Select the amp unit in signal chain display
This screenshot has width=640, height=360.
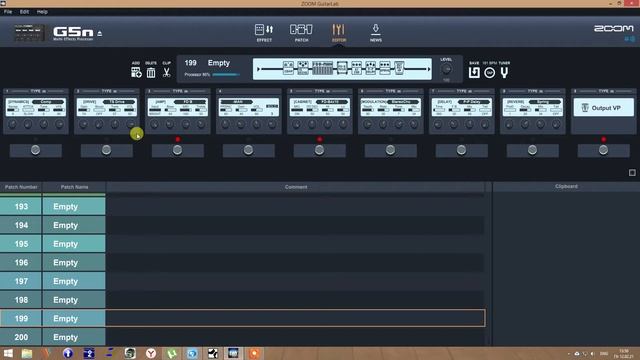tap(322, 68)
